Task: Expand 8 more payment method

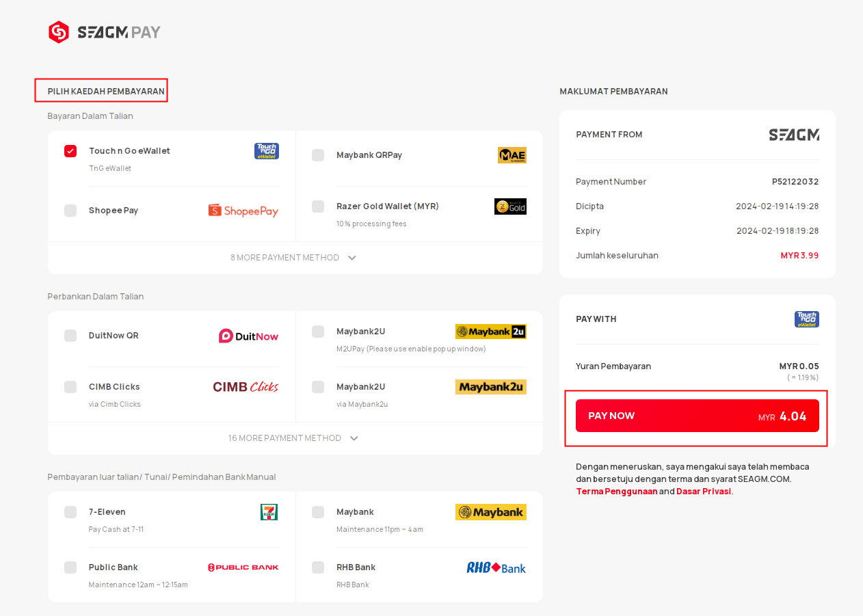Action: [294, 258]
